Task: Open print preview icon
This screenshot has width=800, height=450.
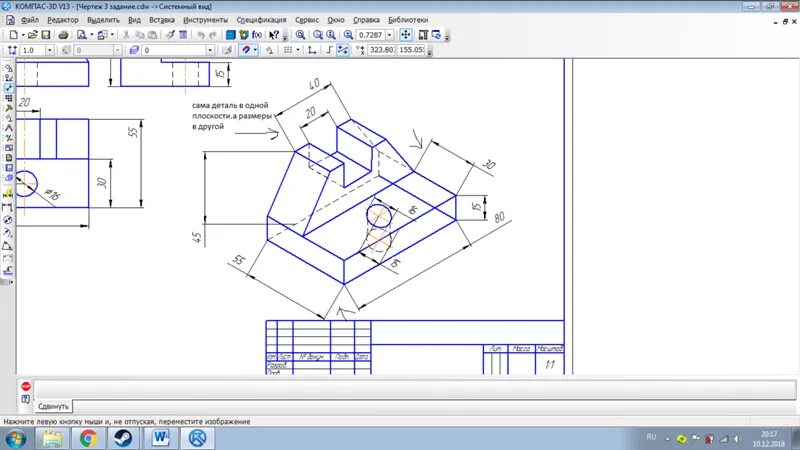Action: click(82, 35)
